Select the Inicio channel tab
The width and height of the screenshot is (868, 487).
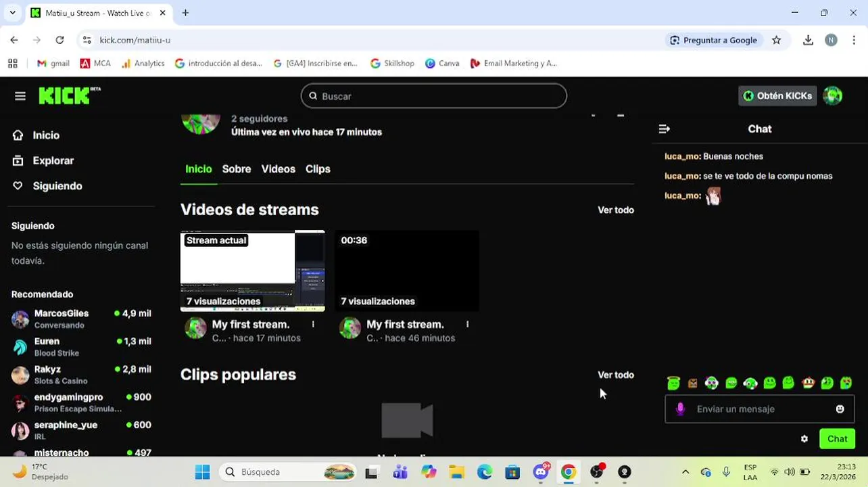[x=198, y=169]
